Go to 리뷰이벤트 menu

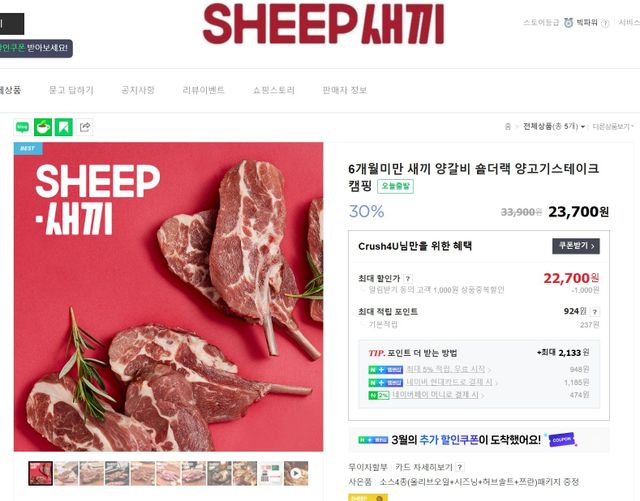click(203, 90)
